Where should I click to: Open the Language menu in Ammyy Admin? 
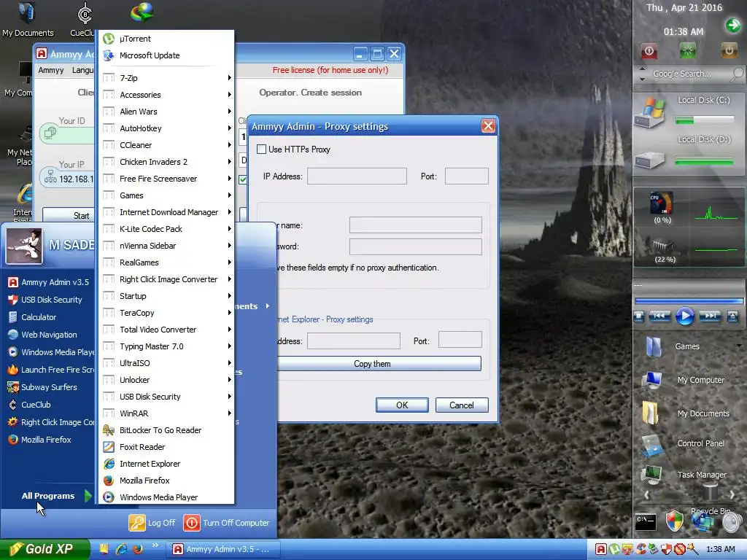83,70
